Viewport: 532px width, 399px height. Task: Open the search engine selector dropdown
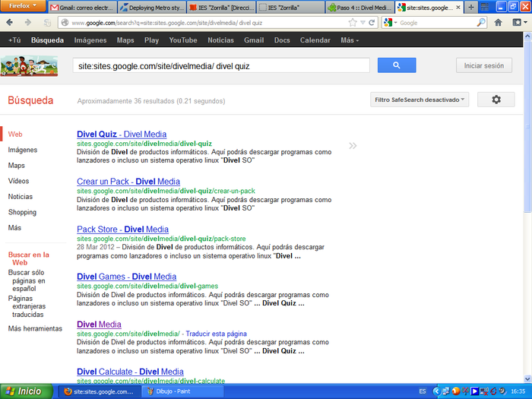[390, 23]
